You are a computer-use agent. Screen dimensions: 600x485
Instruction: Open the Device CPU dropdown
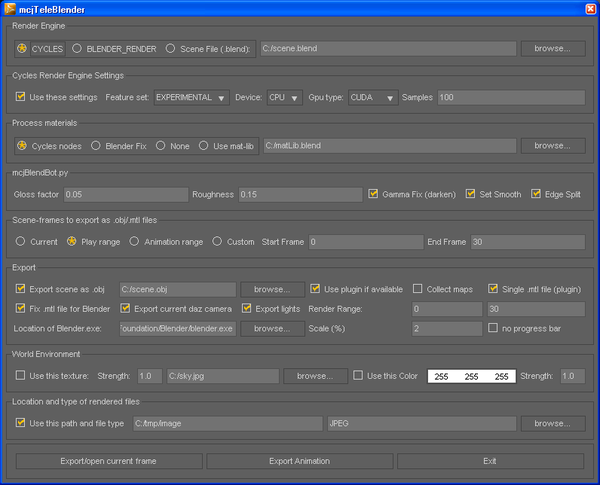coord(285,98)
